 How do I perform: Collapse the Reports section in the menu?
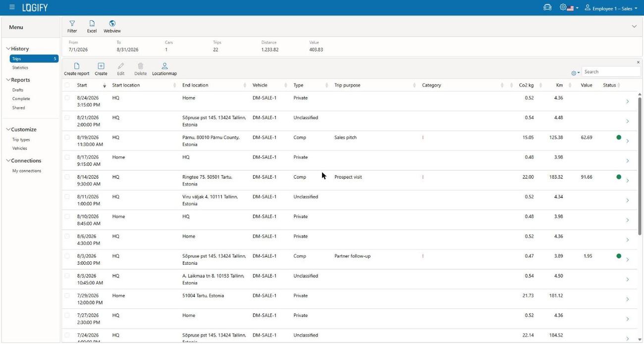pos(8,80)
